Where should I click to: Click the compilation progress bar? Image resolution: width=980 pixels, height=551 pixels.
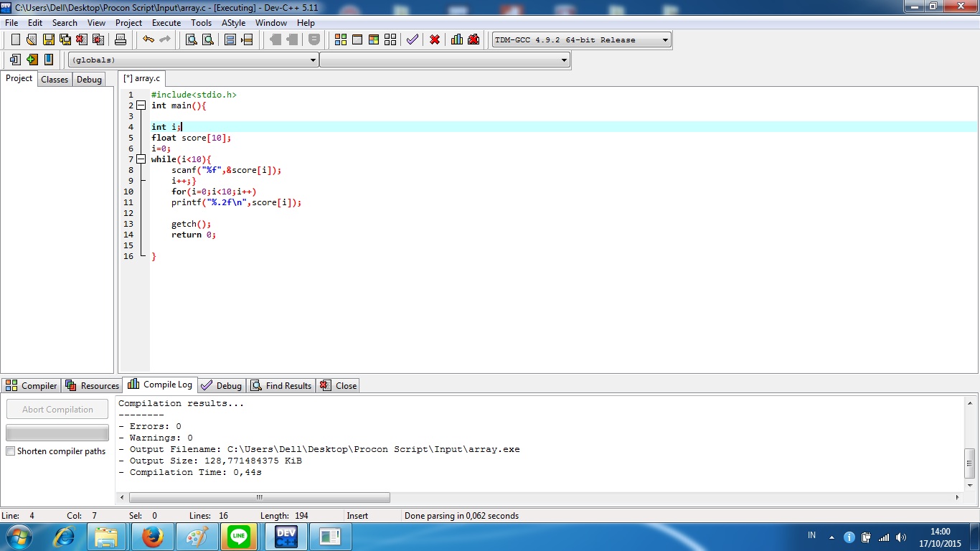click(x=57, y=432)
